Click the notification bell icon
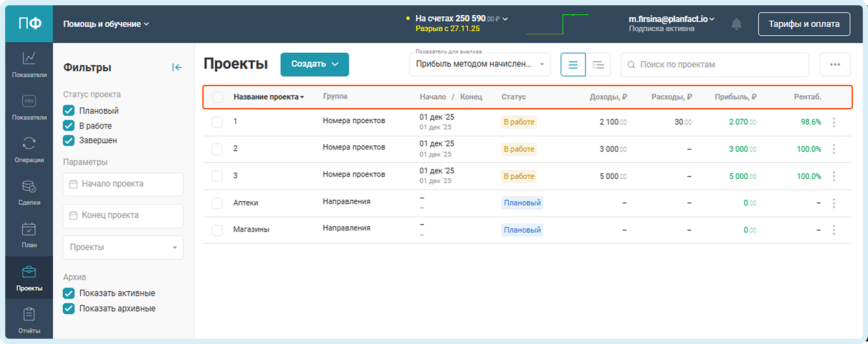This screenshot has height=344, width=868. 736,24
